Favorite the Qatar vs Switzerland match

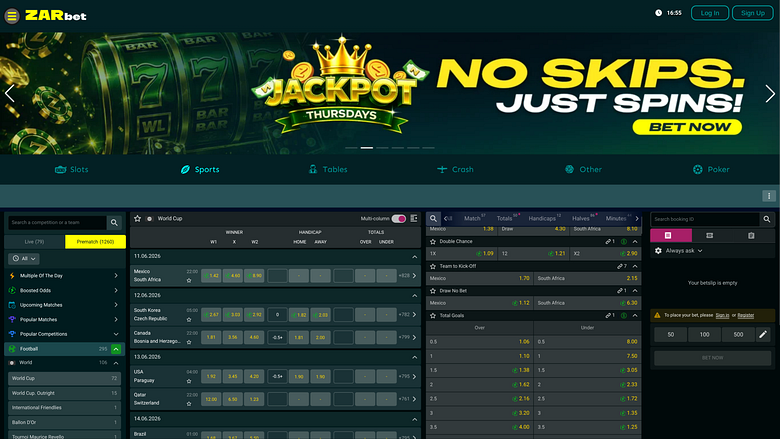(189, 404)
